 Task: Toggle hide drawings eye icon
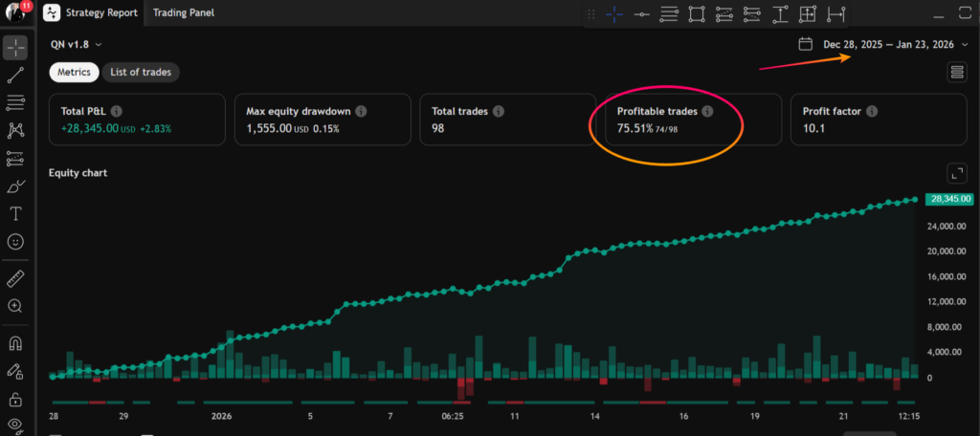point(15,425)
